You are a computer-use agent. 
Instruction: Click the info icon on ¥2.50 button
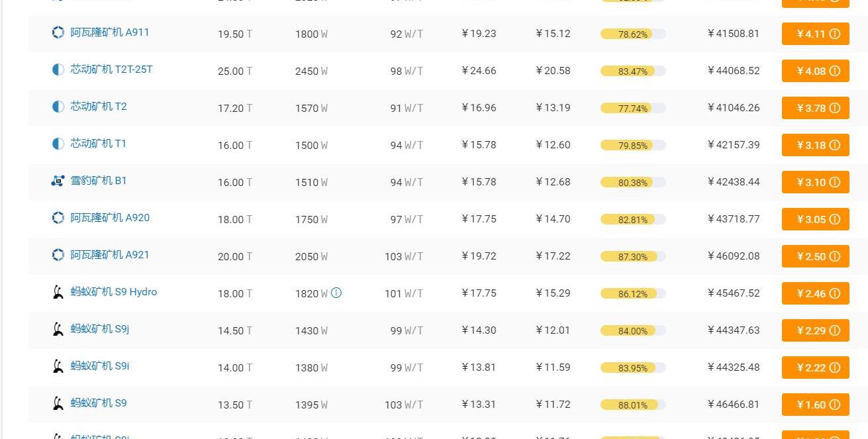coord(835,256)
